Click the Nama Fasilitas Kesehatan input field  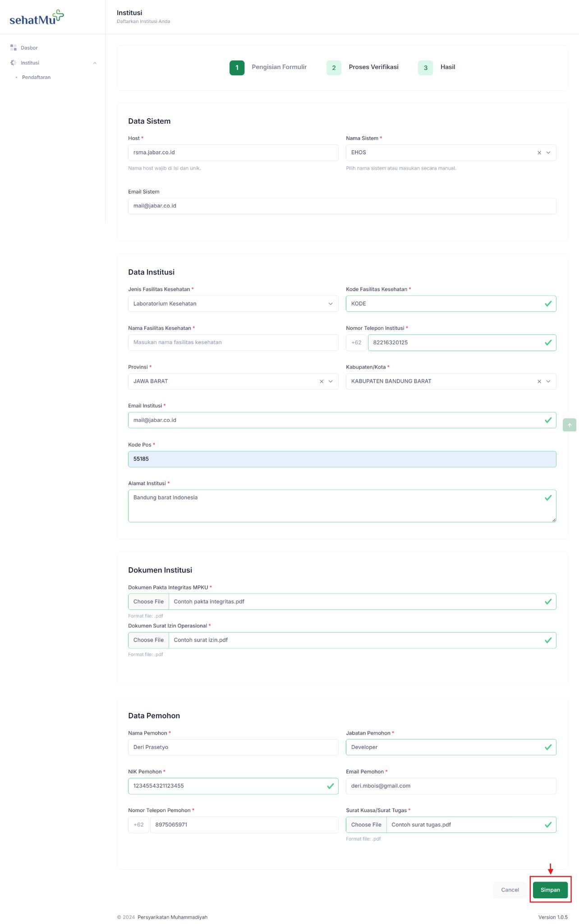click(233, 343)
